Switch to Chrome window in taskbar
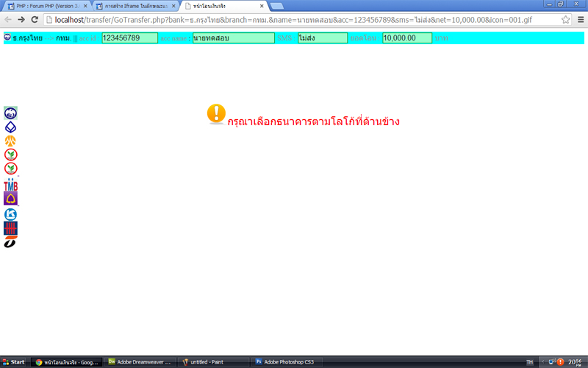The width and height of the screenshot is (588, 368). (66, 362)
